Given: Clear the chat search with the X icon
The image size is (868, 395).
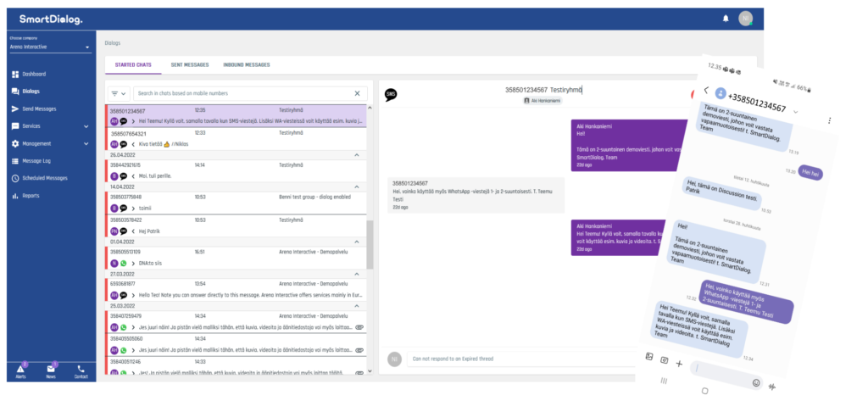Looking at the screenshot, I should [357, 93].
